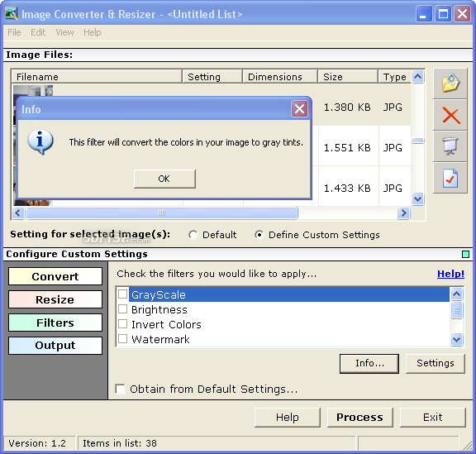Click the bottom Help button
This screenshot has width=476, height=454.
pos(288,418)
